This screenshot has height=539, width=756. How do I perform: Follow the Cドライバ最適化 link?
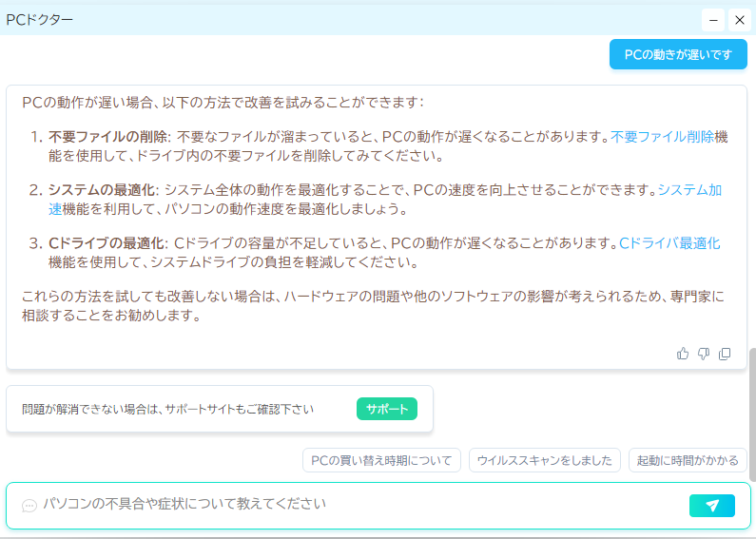pyautogui.click(x=669, y=243)
